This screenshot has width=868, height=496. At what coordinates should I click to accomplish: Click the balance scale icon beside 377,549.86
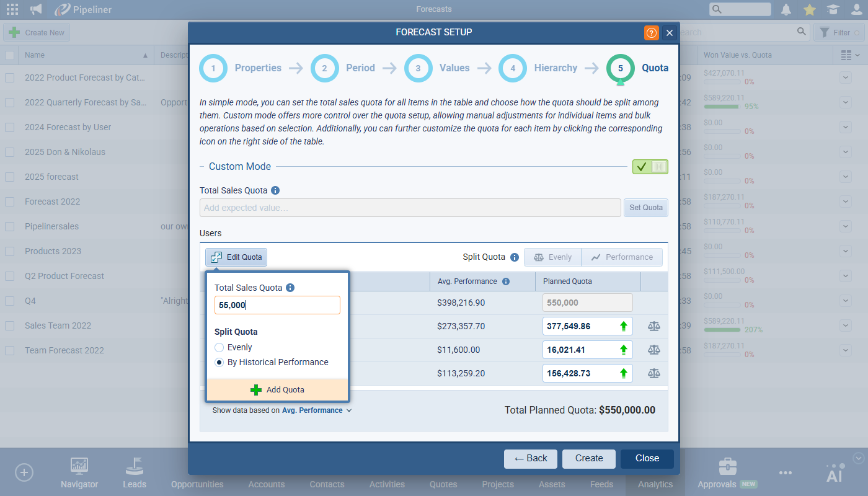[654, 326]
